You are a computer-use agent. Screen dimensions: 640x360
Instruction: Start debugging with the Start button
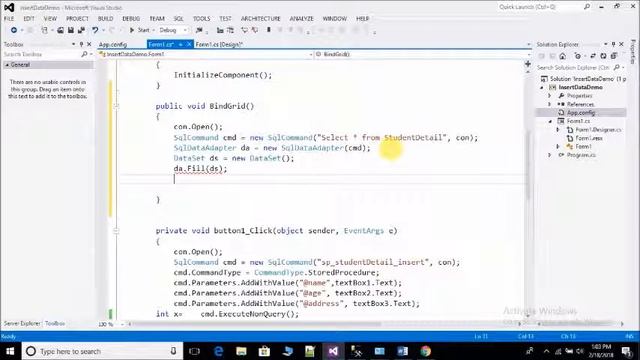pyautogui.click(x=140, y=30)
